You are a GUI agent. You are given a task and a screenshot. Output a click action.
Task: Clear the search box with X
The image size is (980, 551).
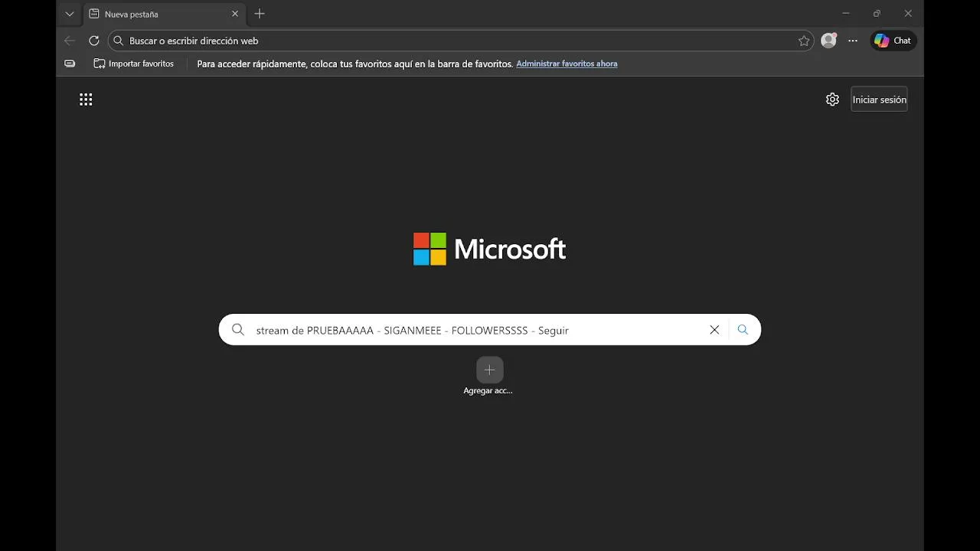(714, 330)
